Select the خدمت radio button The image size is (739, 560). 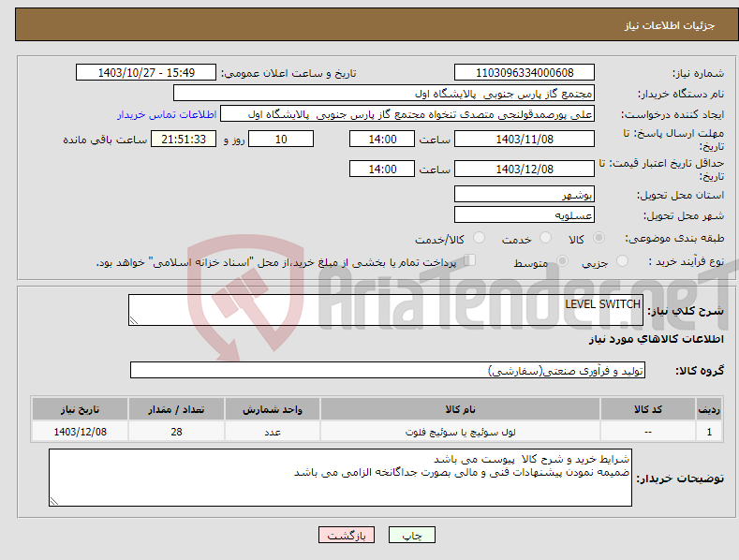(x=545, y=238)
